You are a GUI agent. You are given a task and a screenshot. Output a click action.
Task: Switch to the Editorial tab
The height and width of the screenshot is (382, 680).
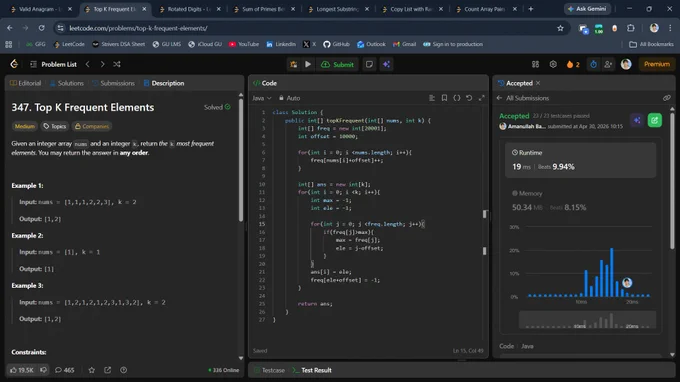(26, 83)
